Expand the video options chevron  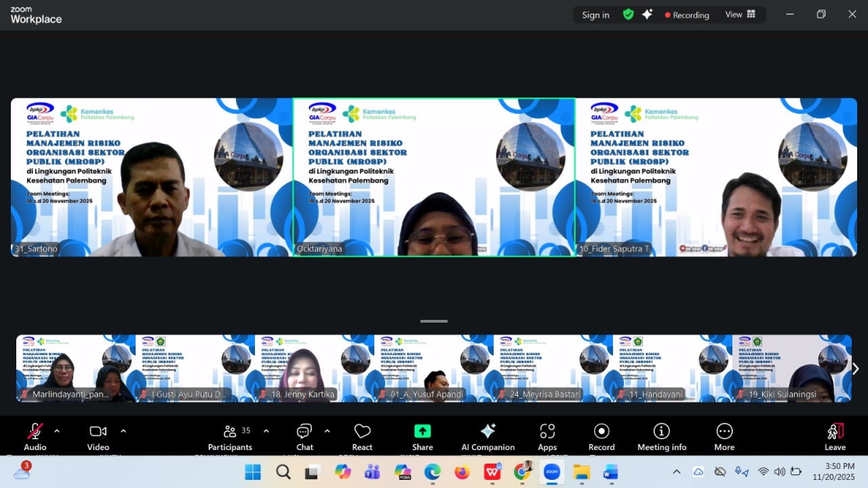pyautogui.click(x=123, y=430)
